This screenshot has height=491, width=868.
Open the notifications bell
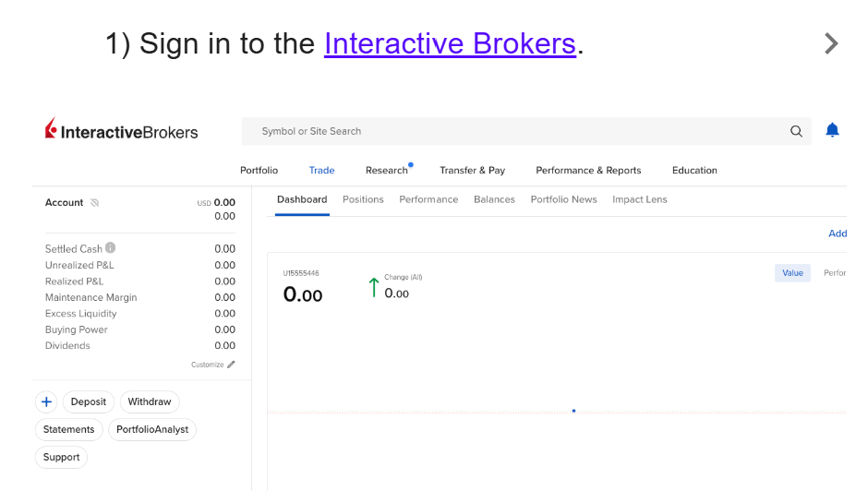[x=832, y=130]
